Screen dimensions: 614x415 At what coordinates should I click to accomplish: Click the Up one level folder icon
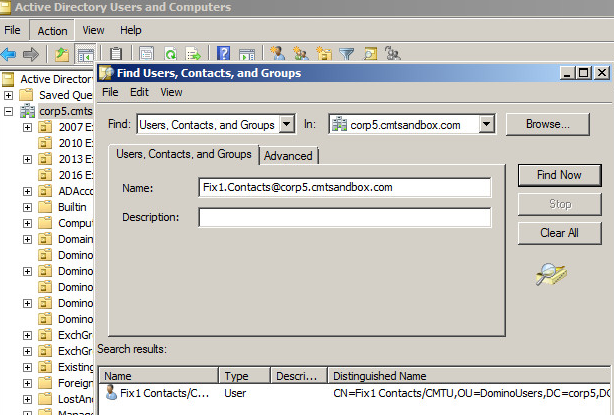pyautogui.click(x=62, y=54)
